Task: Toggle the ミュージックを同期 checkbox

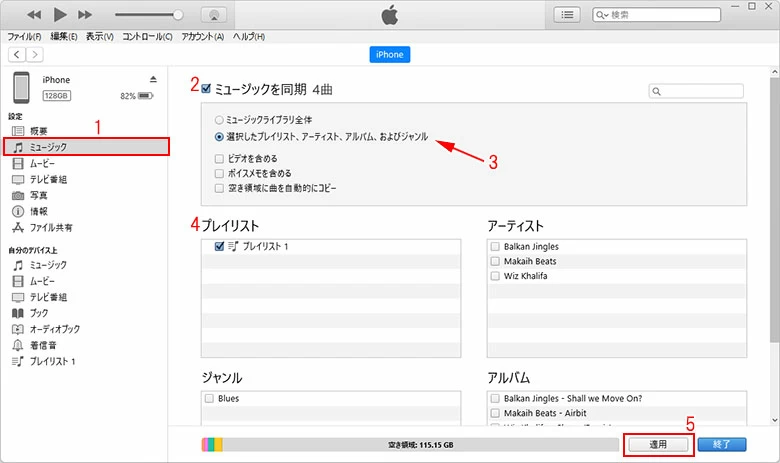Action: point(207,89)
